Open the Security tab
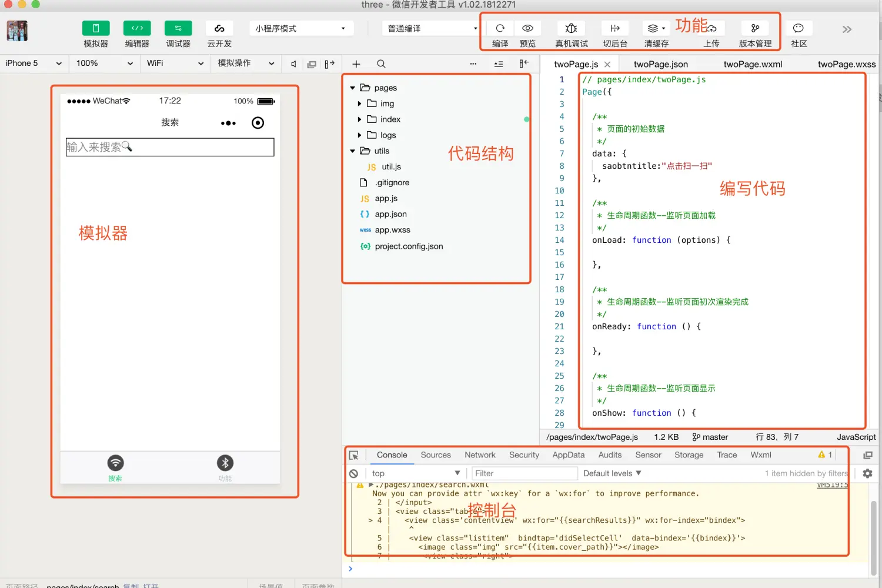The height and width of the screenshot is (588, 882). [524, 455]
